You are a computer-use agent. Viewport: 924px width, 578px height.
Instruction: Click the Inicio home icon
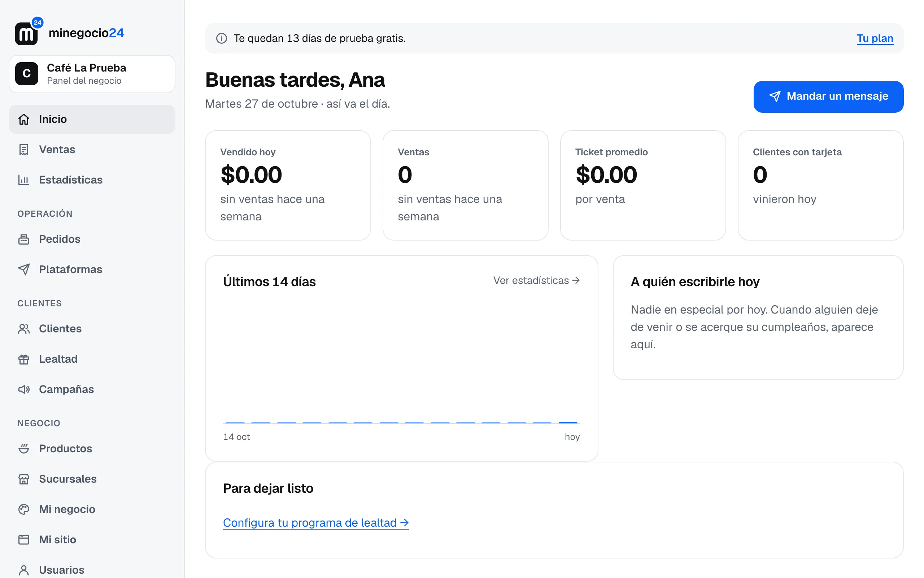pos(24,119)
